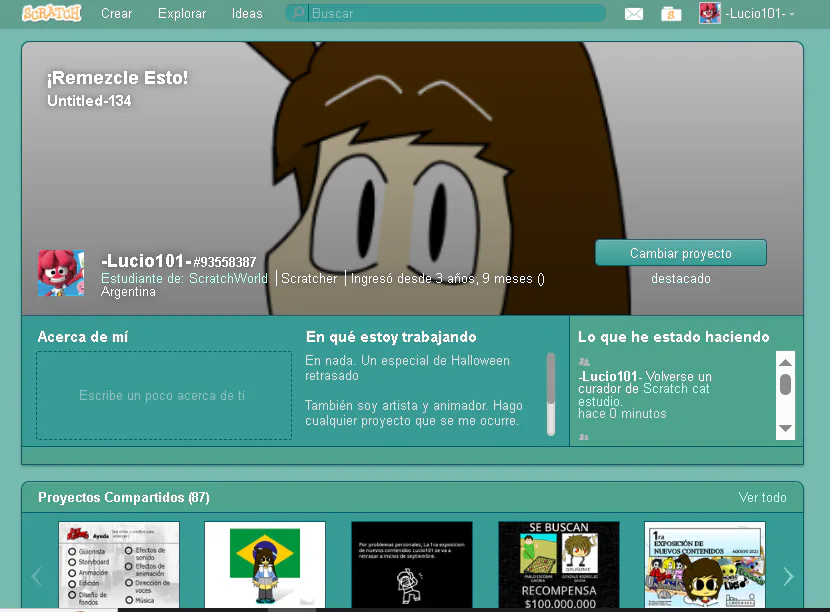This screenshot has width=830, height=612.
Task: Click the scrollbar of the trabajando text box
Action: click(x=551, y=394)
